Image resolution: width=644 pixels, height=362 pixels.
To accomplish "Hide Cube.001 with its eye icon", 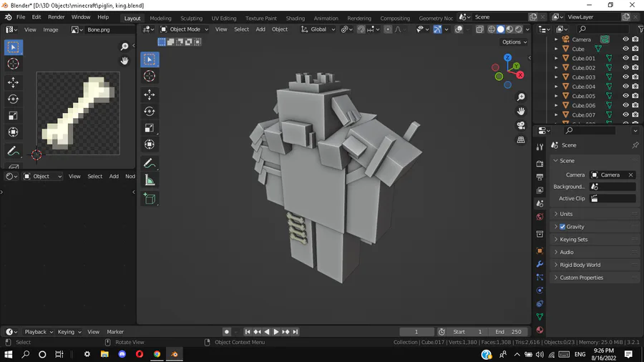I will point(625,58).
